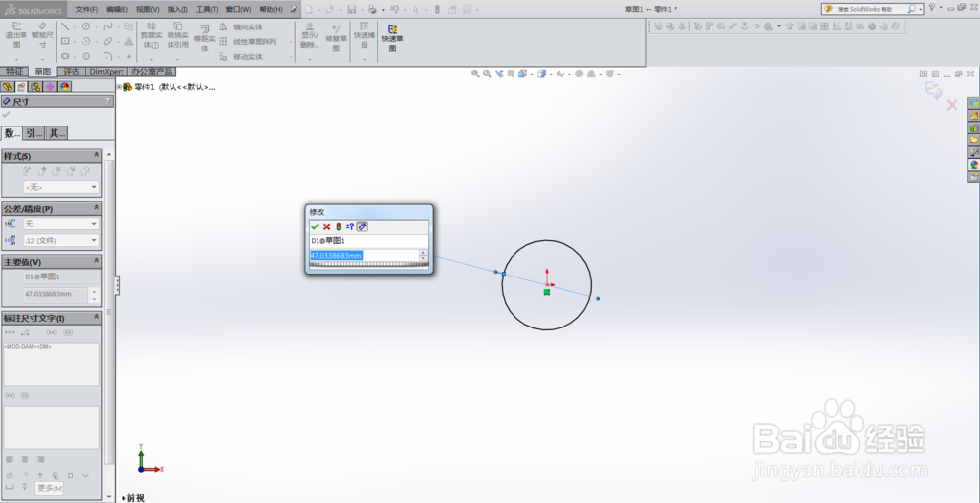The image size is (980, 503).
Task: Open the Design Library tab in task pane
Action: (974, 127)
